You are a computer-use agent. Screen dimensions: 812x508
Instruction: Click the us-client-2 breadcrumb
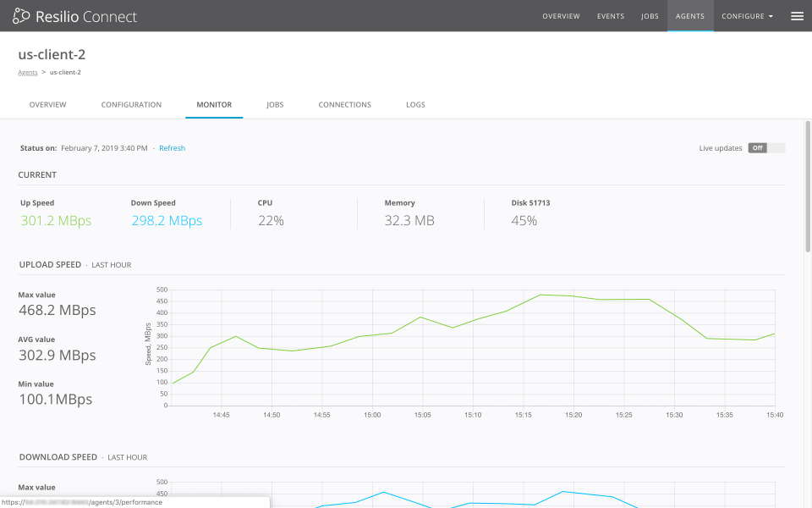[x=65, y=72]
